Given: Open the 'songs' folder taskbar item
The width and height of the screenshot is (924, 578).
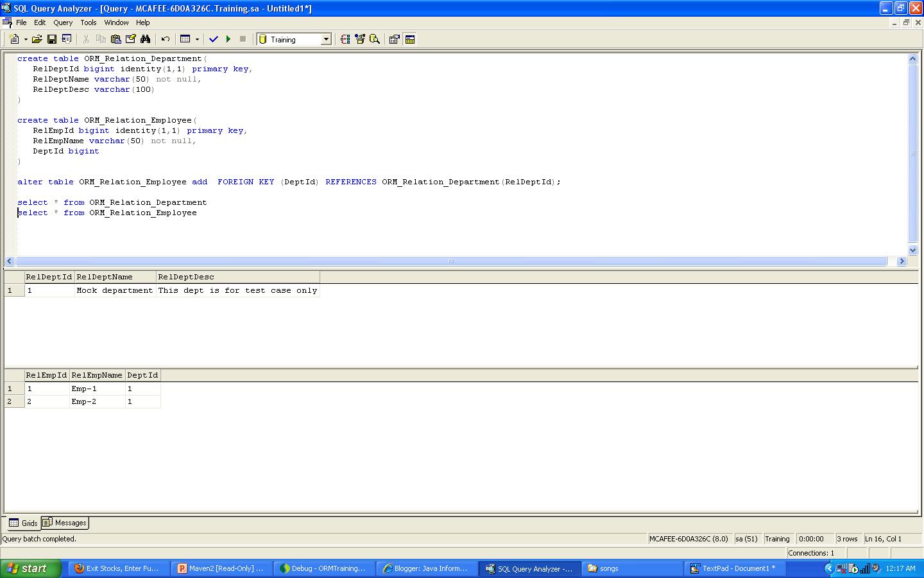Looking at the screenshot, I should point(632,568).
